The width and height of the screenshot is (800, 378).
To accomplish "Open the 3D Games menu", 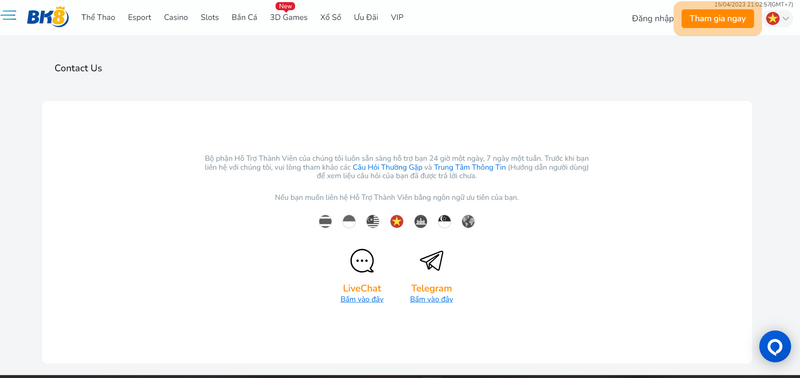I will tap(289, 17).
